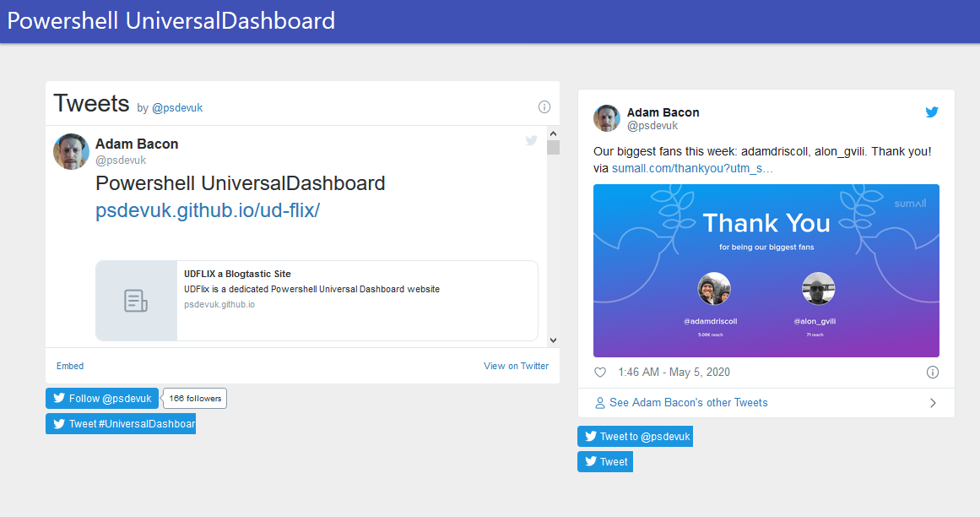Open the Thank You image in the tweet
This screenshot has height=517, width=980.
click(x=766, y=270)
